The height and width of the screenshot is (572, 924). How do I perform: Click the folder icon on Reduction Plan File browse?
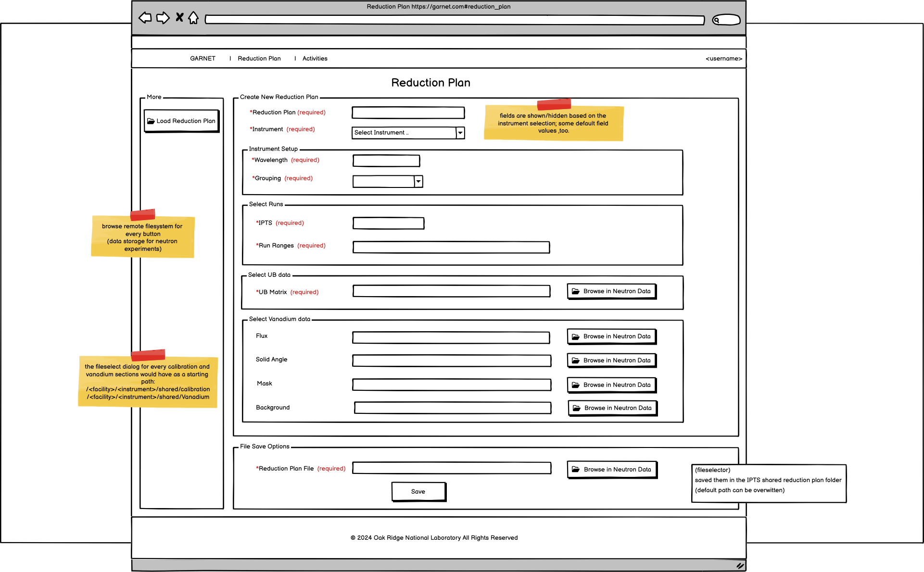(576, 469)
